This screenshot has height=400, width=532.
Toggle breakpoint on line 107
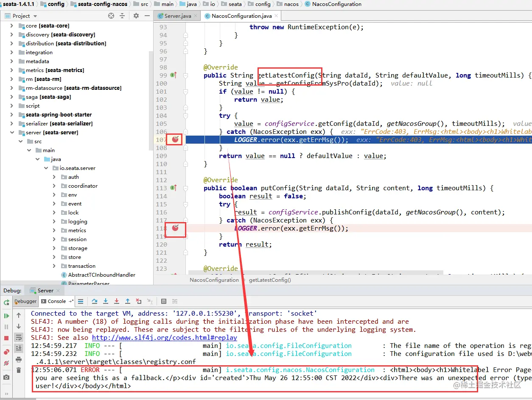[176, 139]
